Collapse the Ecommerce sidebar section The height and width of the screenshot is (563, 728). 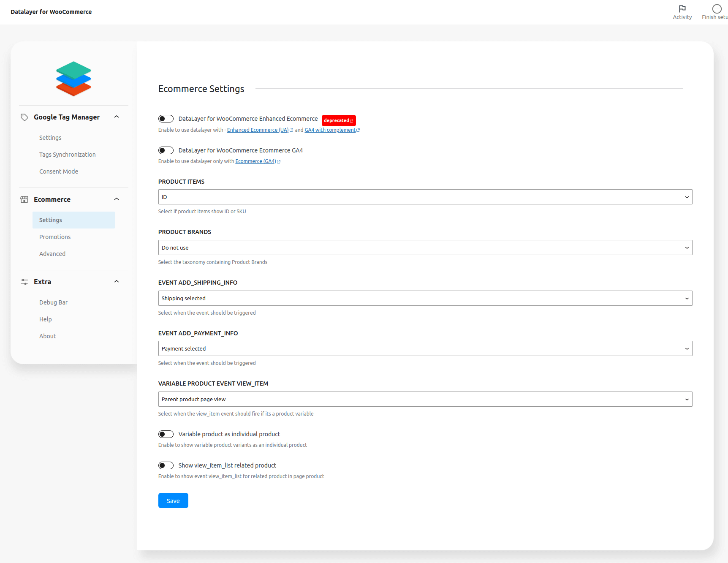click(117, 199)
